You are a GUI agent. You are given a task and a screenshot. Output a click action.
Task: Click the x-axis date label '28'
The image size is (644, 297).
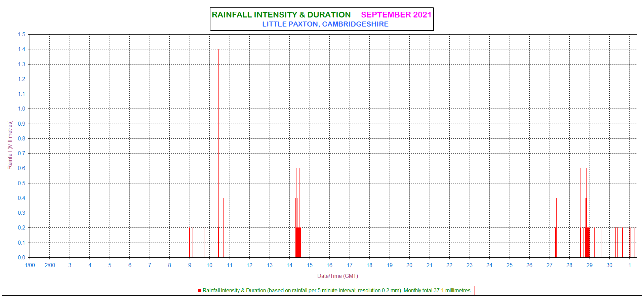[569, 265]
